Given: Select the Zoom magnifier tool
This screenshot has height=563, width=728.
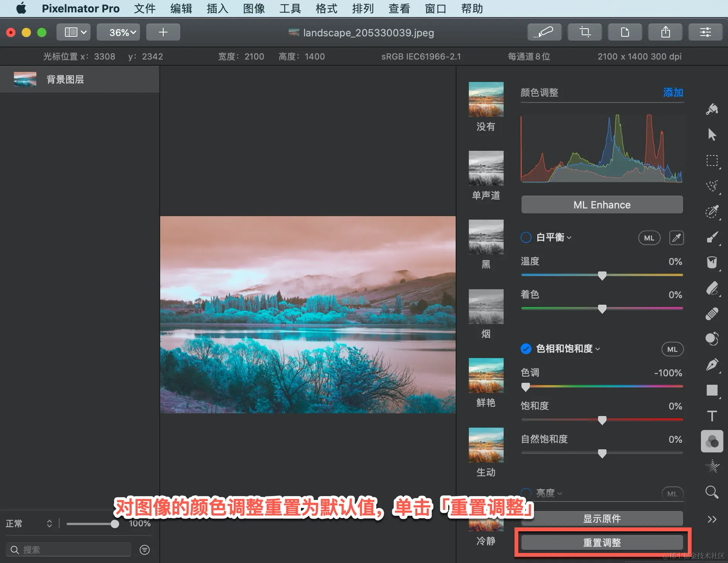Looking at the screenshot, I should (x=712, y=492).
